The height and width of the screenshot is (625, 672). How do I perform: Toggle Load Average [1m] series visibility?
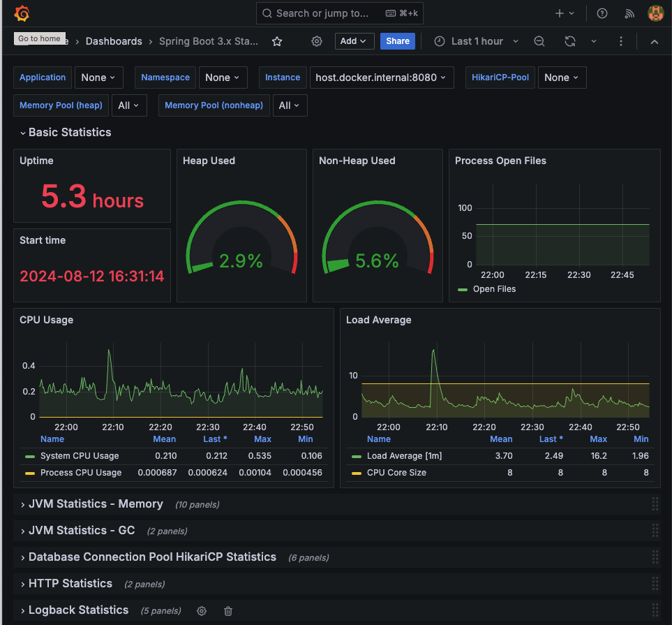pyautogui.click(x=404, y=456)
